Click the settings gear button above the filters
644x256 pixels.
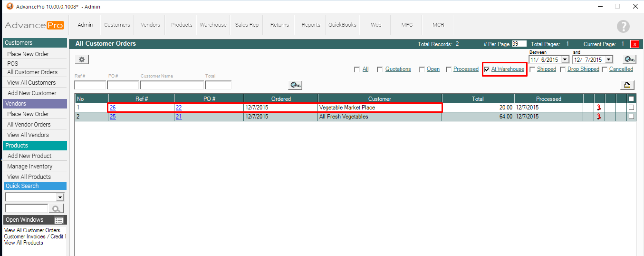[x=82, y=59]
